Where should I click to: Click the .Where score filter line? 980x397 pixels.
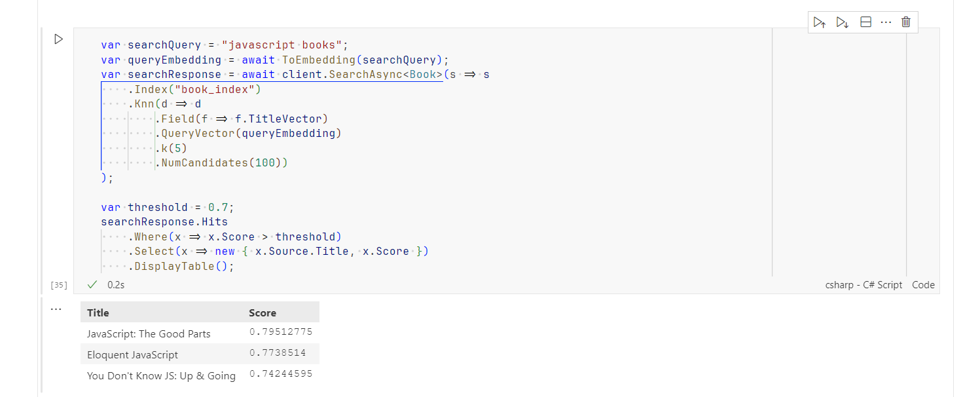[x=235, y=236]
